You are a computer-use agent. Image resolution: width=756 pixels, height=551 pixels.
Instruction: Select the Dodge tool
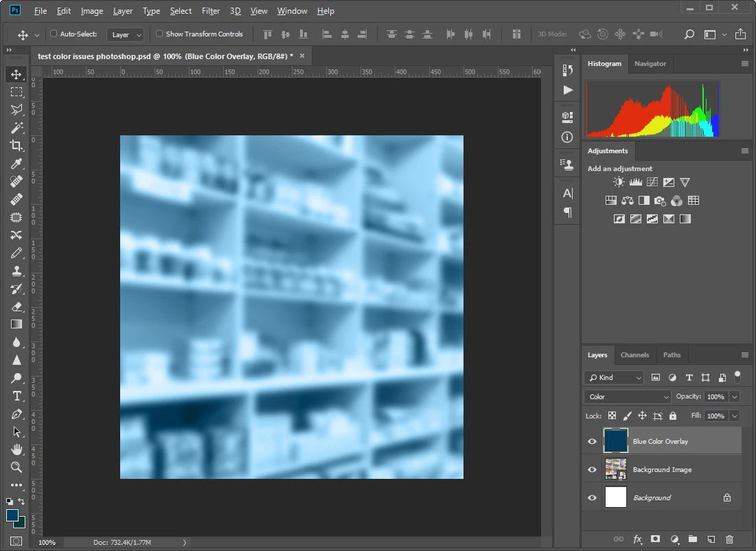pos(16,378)
